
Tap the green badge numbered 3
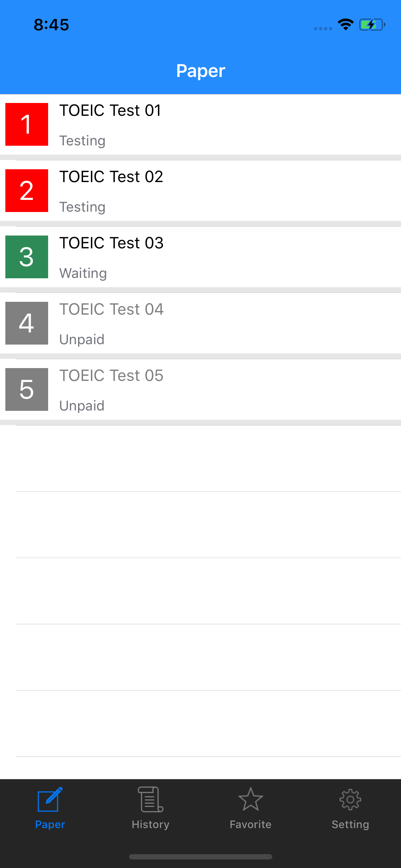[x=26, y=257]
